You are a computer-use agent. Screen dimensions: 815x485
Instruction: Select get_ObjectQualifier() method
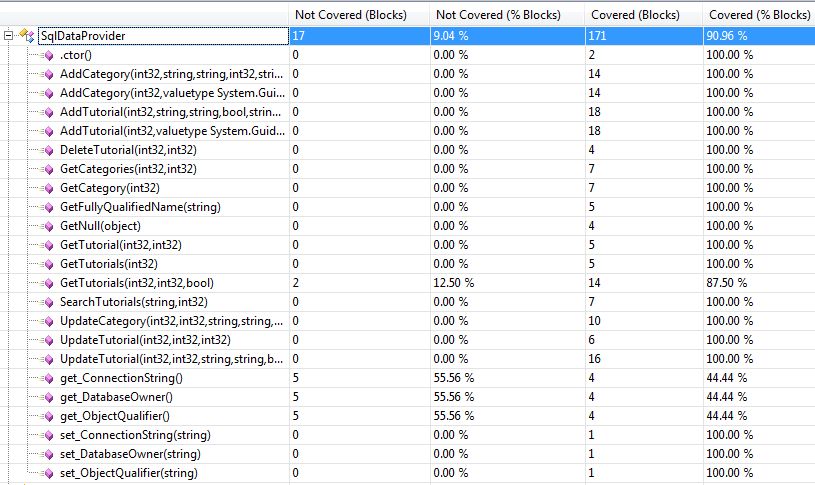pos(115,416)
